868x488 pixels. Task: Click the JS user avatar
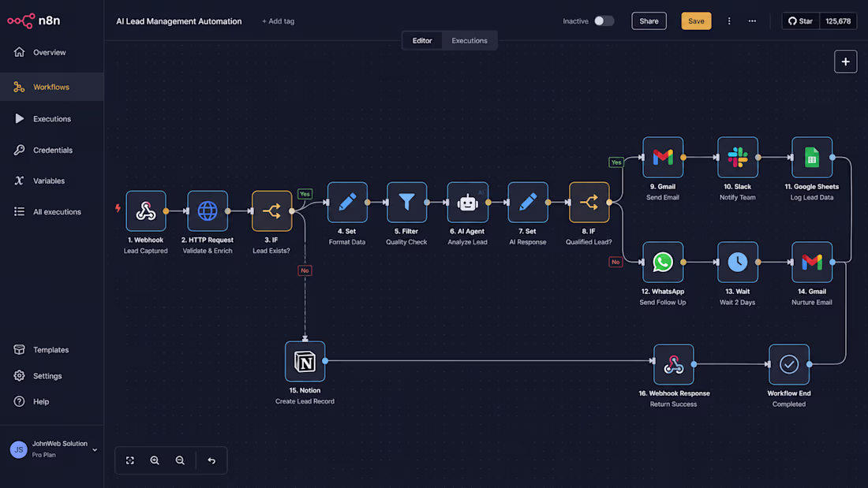tap(19, 449)
